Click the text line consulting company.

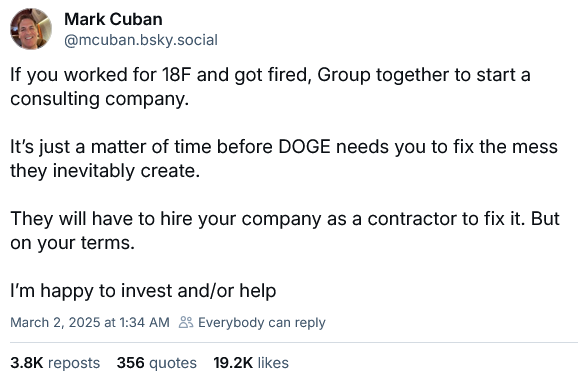(100, 99)
